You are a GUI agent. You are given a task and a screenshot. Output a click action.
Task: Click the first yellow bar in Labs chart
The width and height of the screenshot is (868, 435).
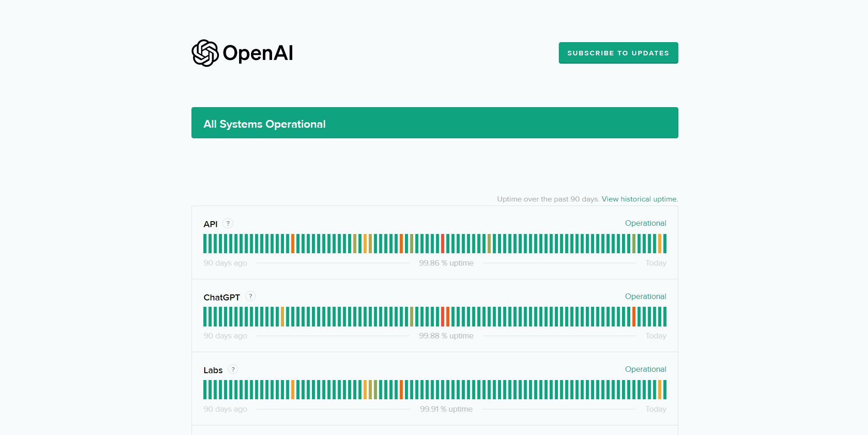pos(293,390)
